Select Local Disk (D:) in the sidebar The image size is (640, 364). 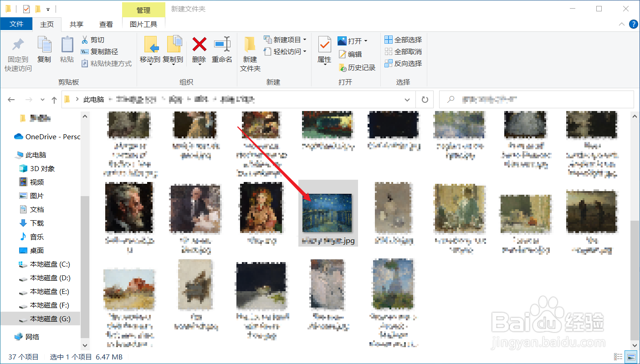(x=45, y=278)
